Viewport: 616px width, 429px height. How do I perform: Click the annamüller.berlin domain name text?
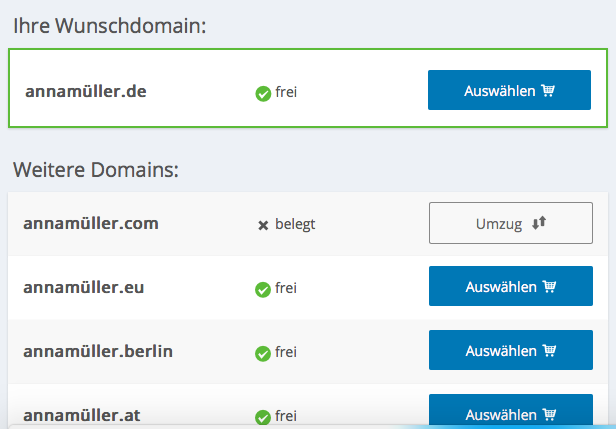(x=98, y=351)
